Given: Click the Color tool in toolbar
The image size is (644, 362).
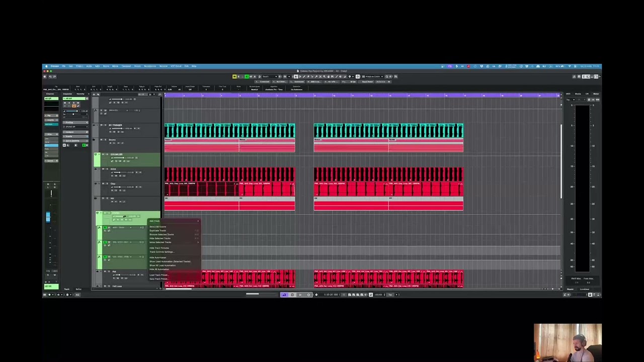Looking at the screenshot, I should 345,76.
